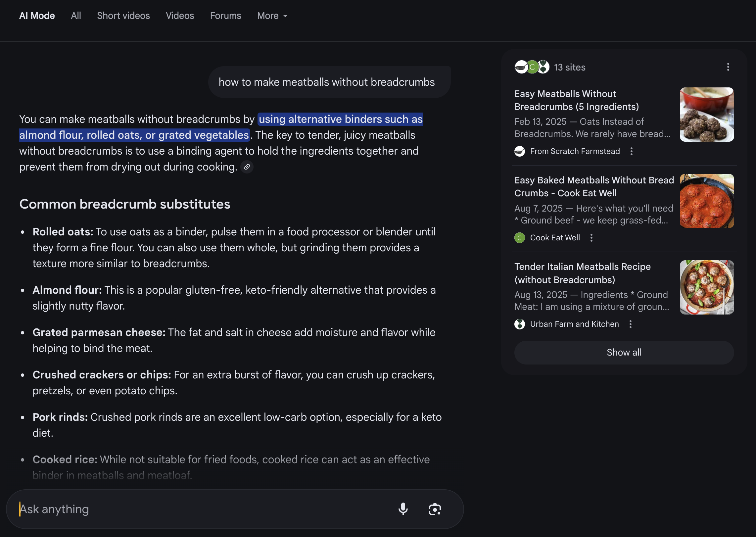This screenshot has height=537, width=756.
Task: Switch to the All results tab
Action: point(76,16)
